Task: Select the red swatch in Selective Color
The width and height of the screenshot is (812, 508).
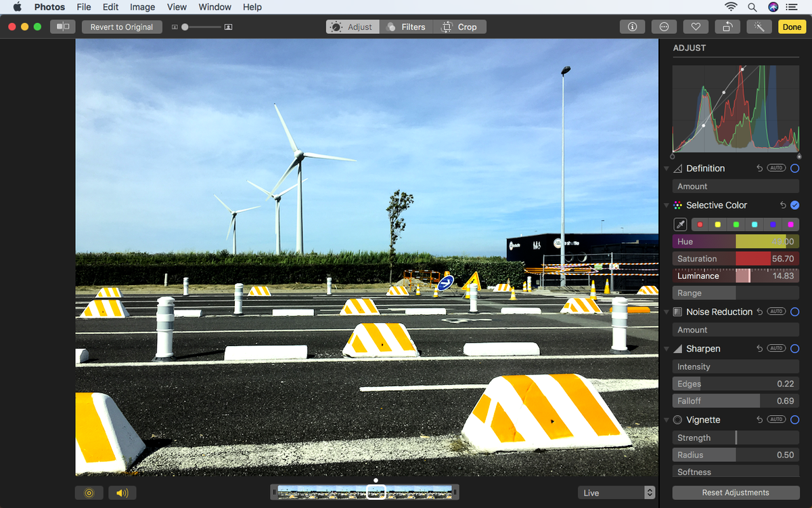Action: click(x=700, y=224)
